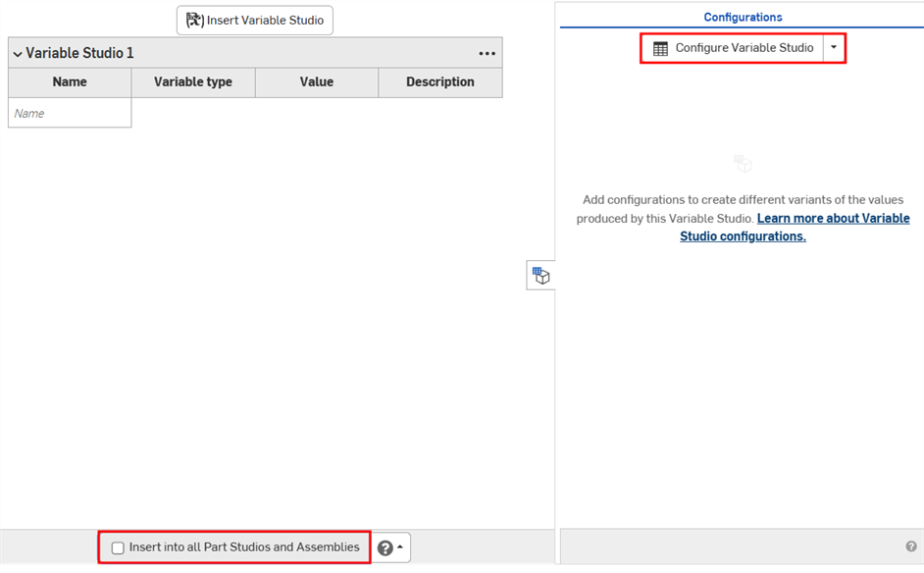Open the Variable Studio 1 three-dot menu
The image size is (924, 573).
click(487, 54)
